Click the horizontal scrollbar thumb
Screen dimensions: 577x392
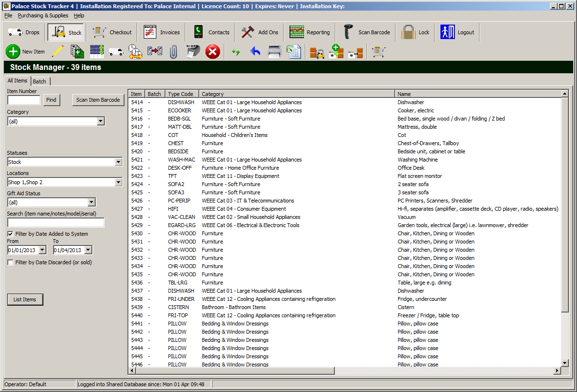coord(235,371)
